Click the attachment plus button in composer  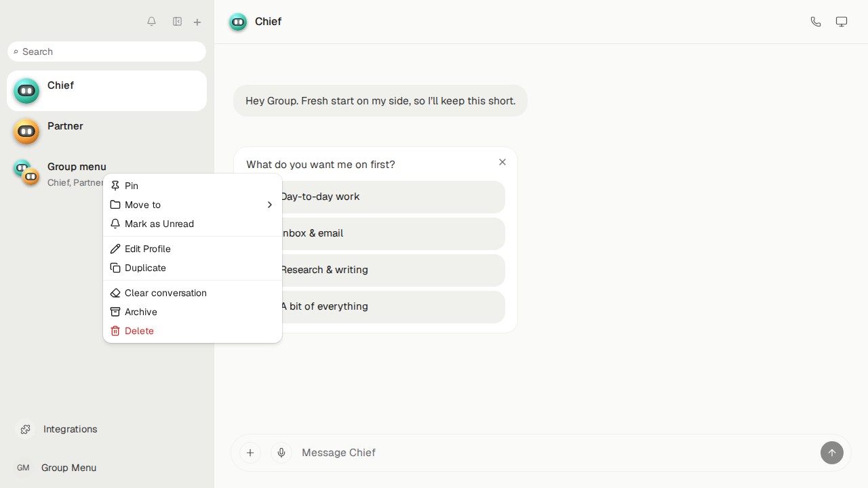click(x=250, y=453)
